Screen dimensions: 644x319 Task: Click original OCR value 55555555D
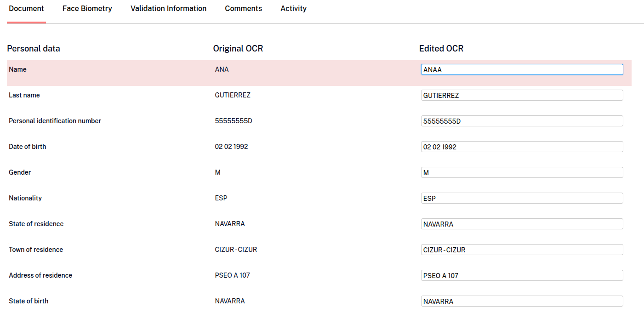coord(234,121)
